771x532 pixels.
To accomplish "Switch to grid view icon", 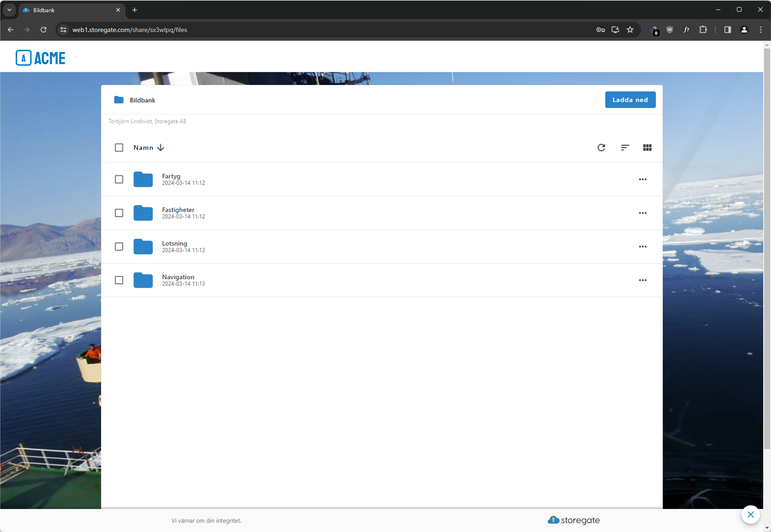I will pos(647,148).
